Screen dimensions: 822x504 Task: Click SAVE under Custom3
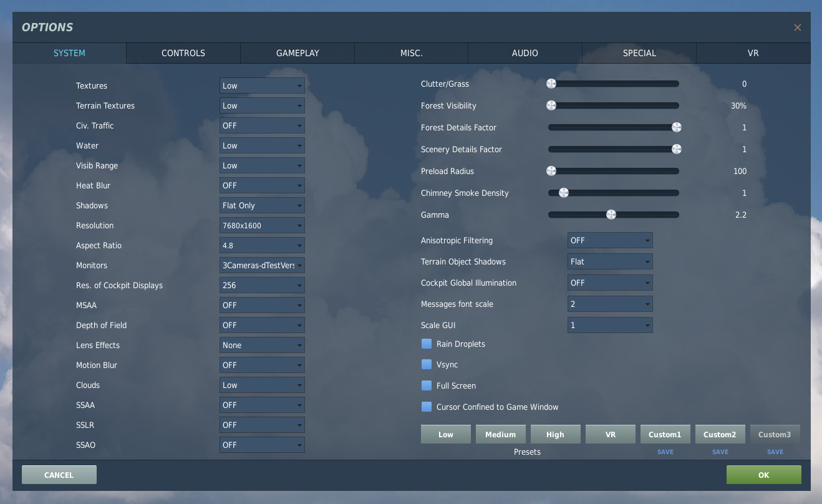click(775, 452)
